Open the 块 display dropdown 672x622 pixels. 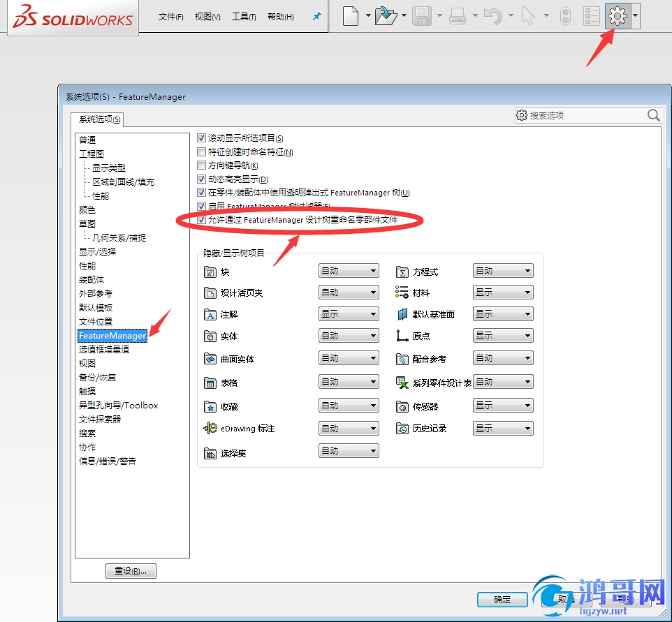pyautogui.click(x=349, y=271)
